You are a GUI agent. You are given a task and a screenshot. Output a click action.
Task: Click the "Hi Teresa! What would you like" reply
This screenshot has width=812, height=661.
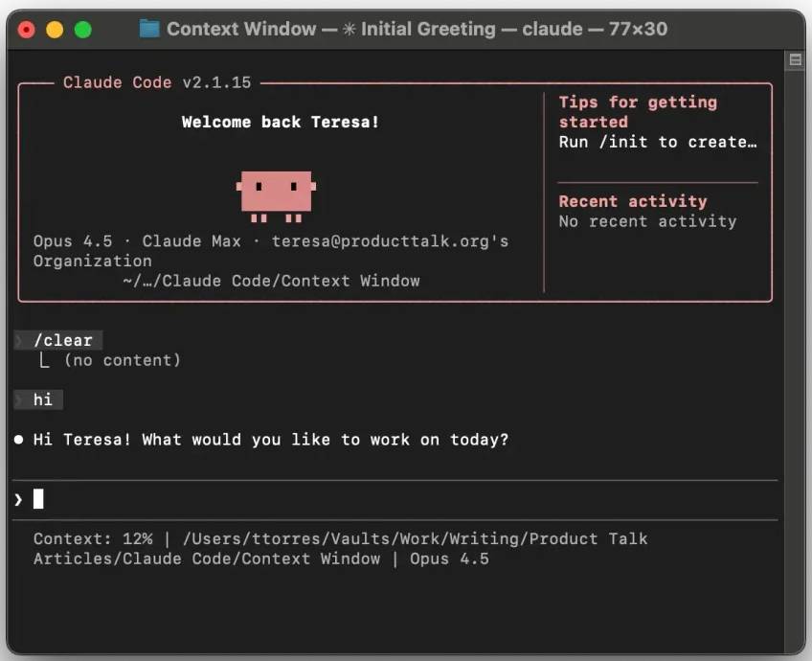point(271,440)
